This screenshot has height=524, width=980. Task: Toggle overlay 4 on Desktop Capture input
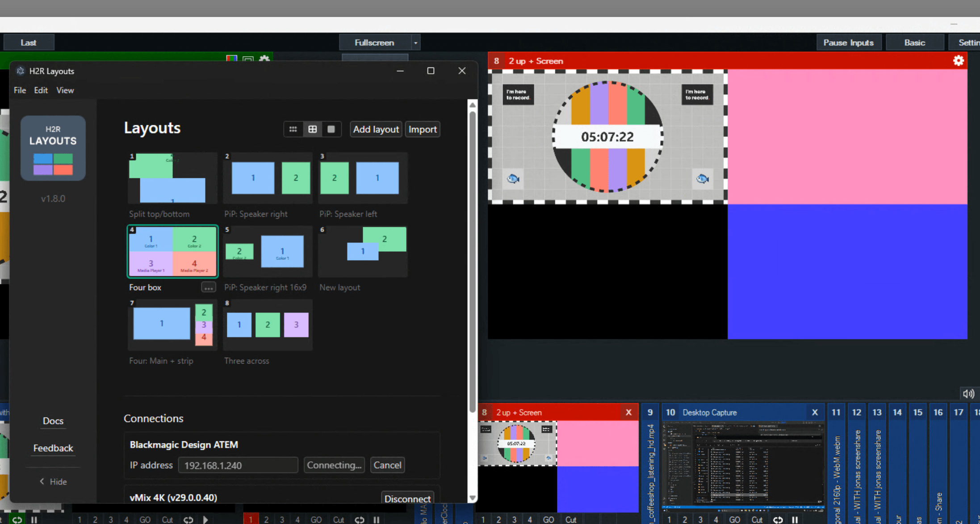coord(716,520)
